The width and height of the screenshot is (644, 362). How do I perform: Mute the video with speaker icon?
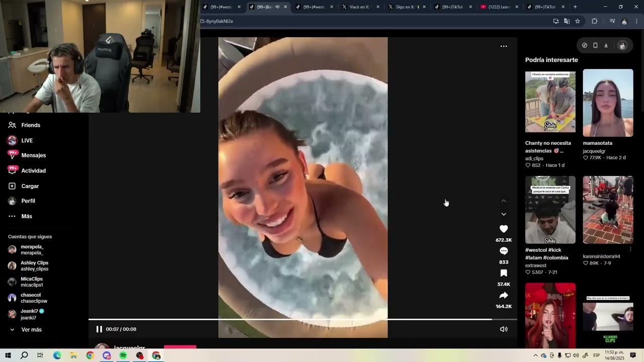pyautogui.click(x=504, y=329)
